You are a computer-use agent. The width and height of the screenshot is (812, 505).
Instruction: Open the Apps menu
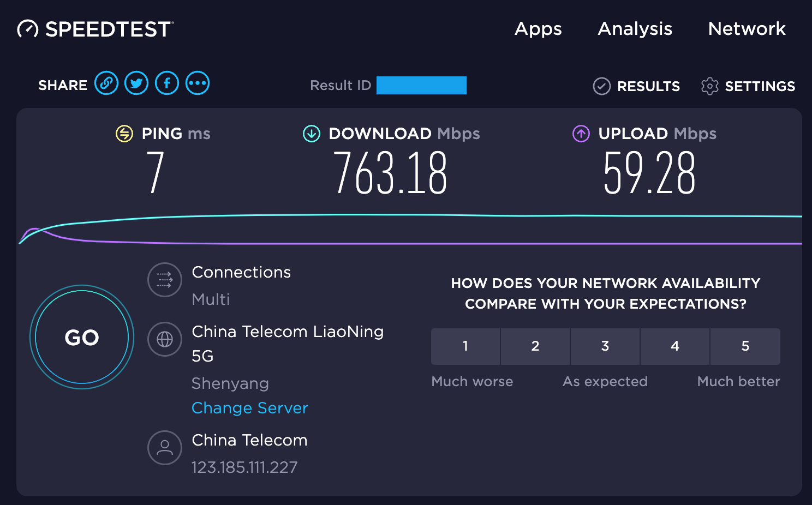click(x=538, y=29)
